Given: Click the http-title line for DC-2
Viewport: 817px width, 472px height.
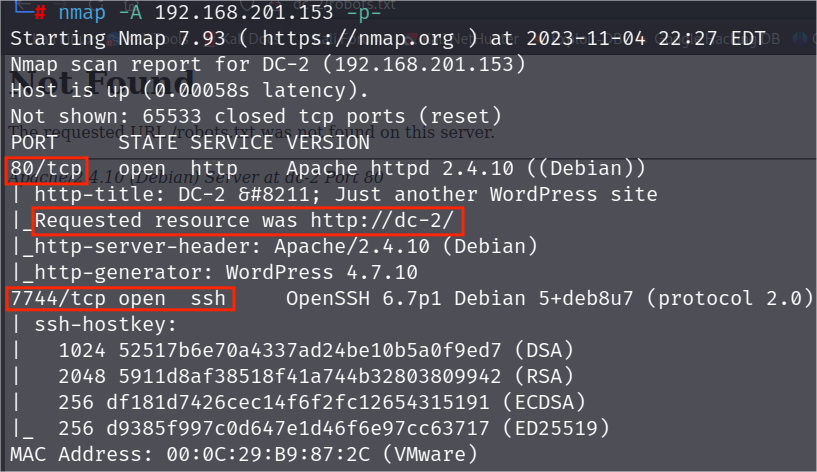Looking at the screenshot, I should tap(346, 195).
